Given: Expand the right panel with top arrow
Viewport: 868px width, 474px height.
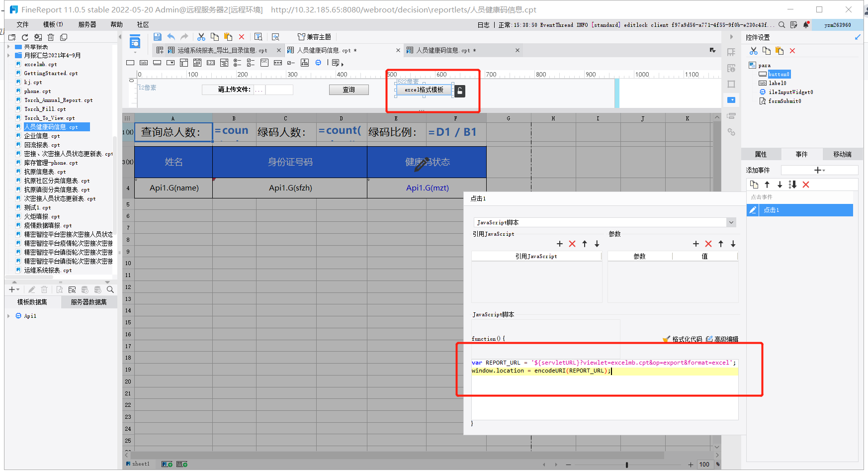Looking at the screenshot, I should click(731, 37).
